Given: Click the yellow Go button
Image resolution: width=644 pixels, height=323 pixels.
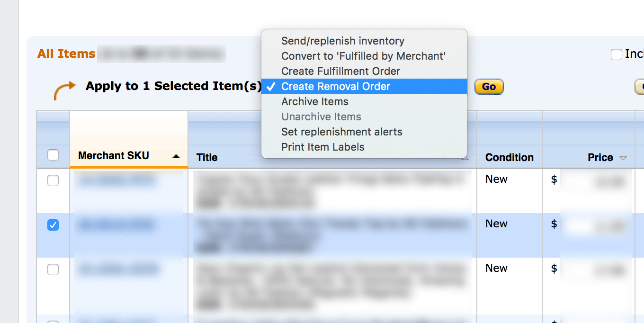Looking at the screenshot, I should (x=489, y=87).
